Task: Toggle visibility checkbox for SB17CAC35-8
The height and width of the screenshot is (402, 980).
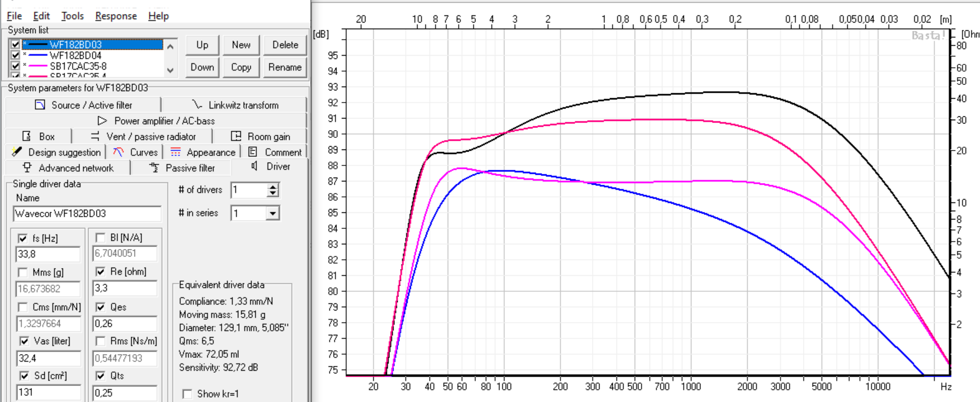Action: [15, 66]
